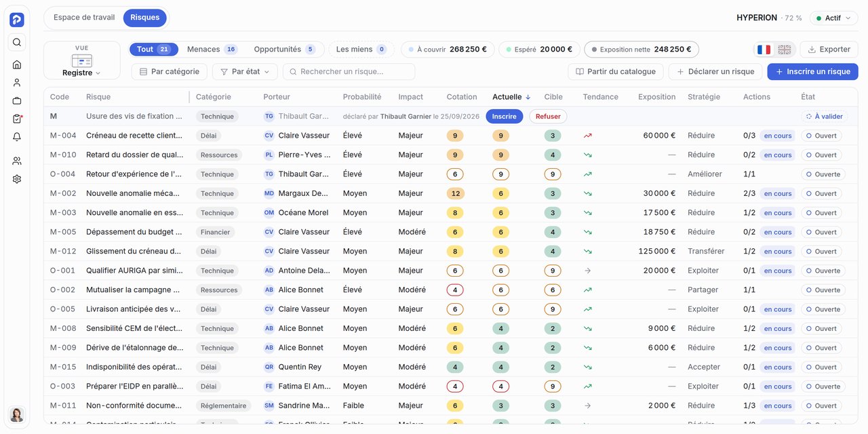Select the 'Exposition nette 248 250 €' chip

point(642,50)
